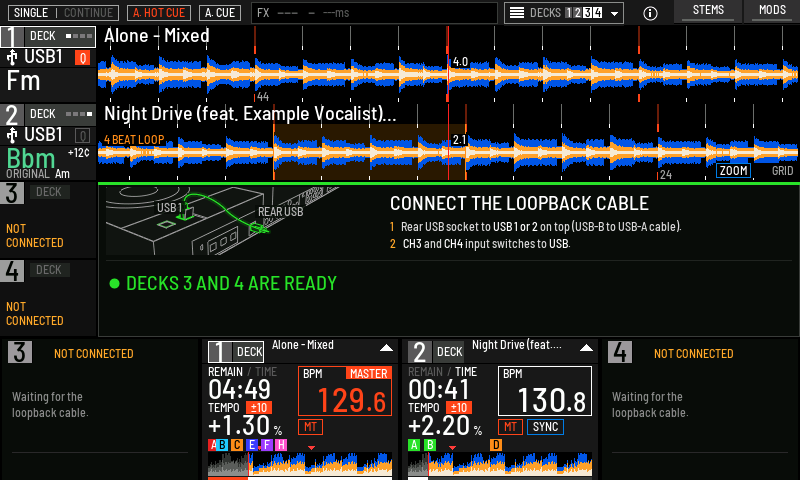800x480 pixels.
Task: Click the GRID button on waveform
Action: pyautogui.click(x=782, y=171)
